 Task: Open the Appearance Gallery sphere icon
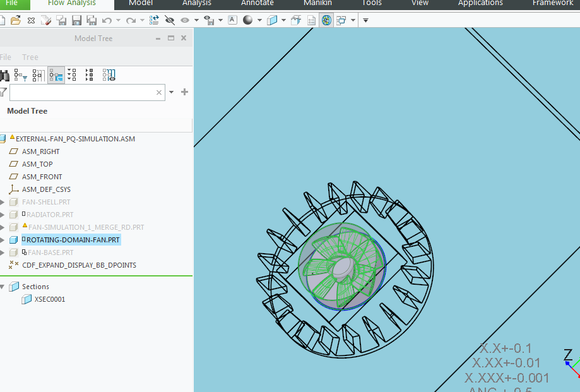point(247,20)
